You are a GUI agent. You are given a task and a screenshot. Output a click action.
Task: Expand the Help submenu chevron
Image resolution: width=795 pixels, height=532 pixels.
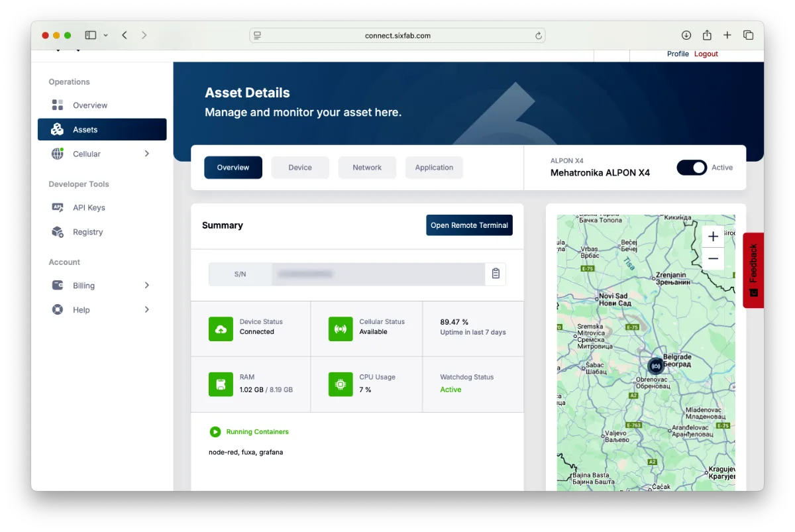coord(147,309)
